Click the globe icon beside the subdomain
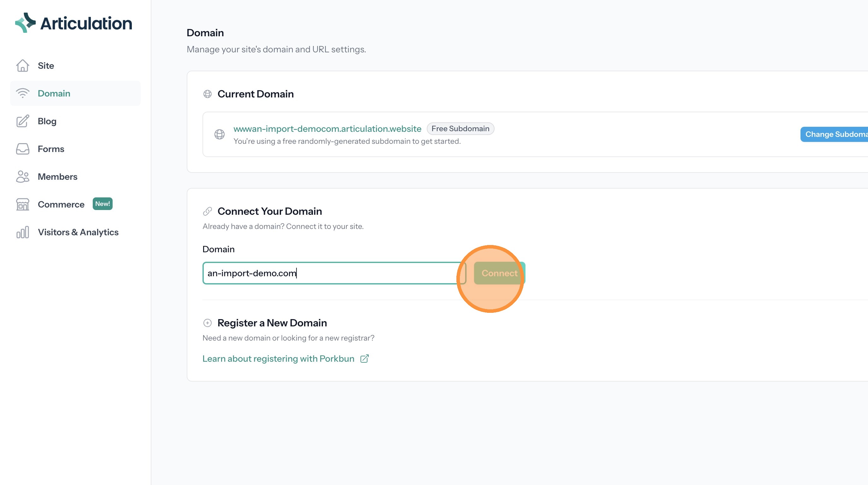This screenshot has height=485, width=868. 220,134
